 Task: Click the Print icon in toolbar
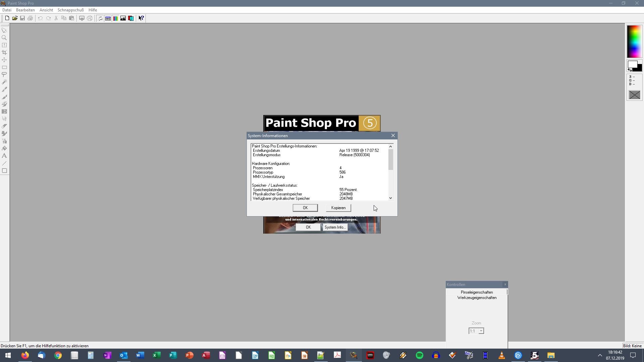point(30,18)
